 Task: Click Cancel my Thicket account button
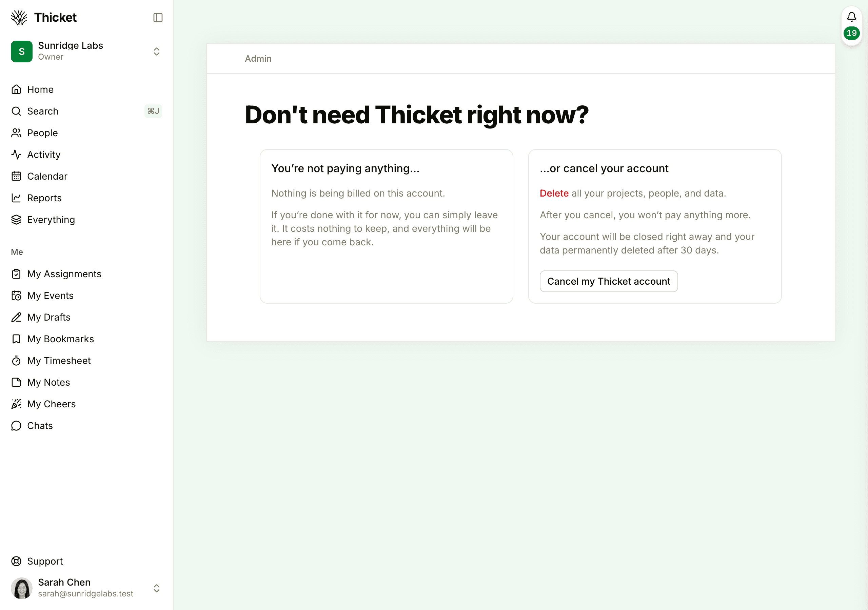609,281
